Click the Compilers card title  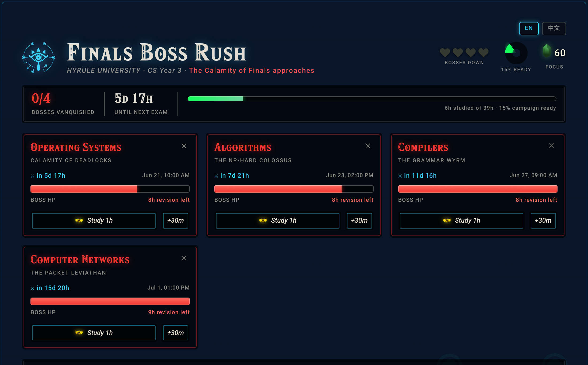click(x=423, y=147)
